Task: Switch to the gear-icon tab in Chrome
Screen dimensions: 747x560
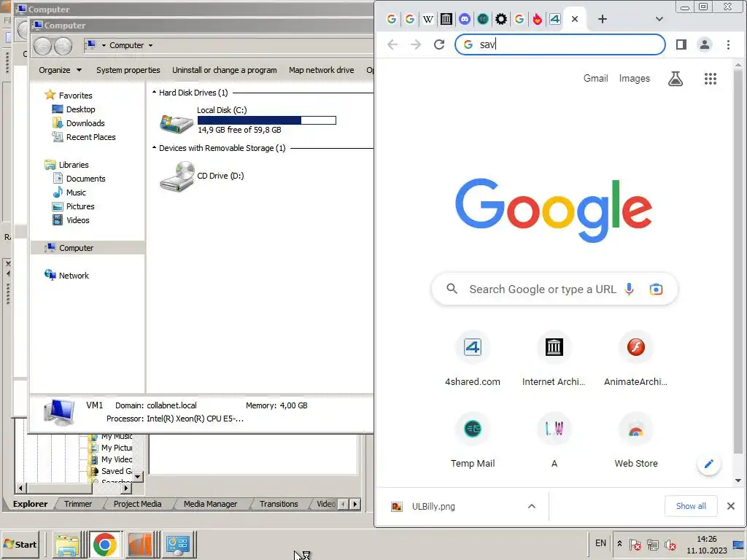Action: tap(500, 19)
